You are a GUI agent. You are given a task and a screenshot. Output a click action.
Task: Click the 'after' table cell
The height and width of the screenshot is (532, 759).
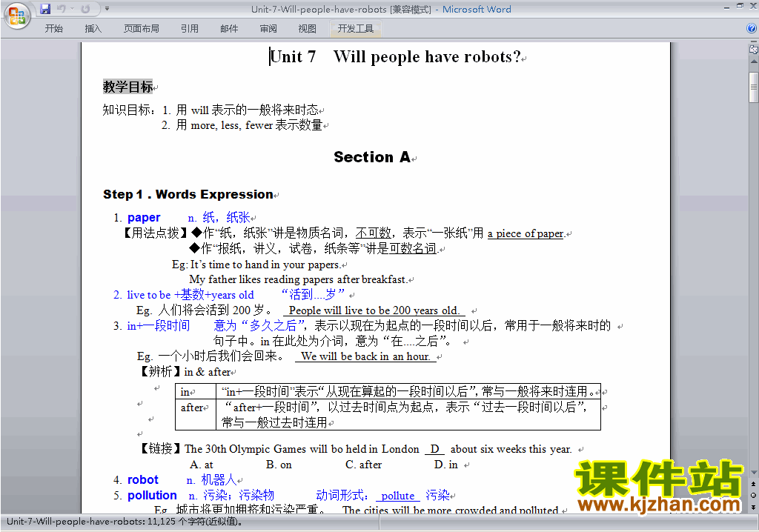[x=196, y=414]
